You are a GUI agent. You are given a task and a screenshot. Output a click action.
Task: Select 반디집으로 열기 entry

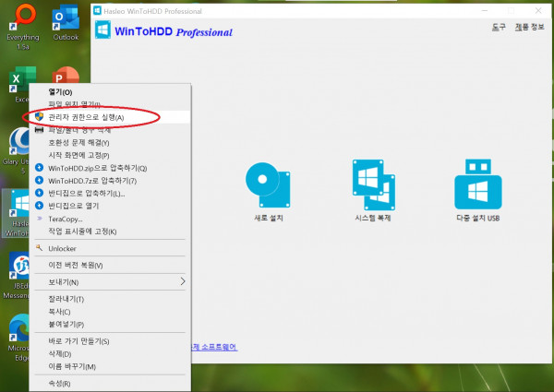[x=111, y=206]
